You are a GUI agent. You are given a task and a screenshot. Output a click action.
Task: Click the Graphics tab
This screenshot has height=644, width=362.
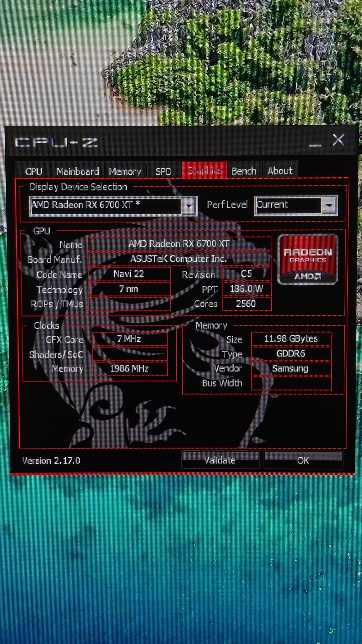(x=204, y=170)
